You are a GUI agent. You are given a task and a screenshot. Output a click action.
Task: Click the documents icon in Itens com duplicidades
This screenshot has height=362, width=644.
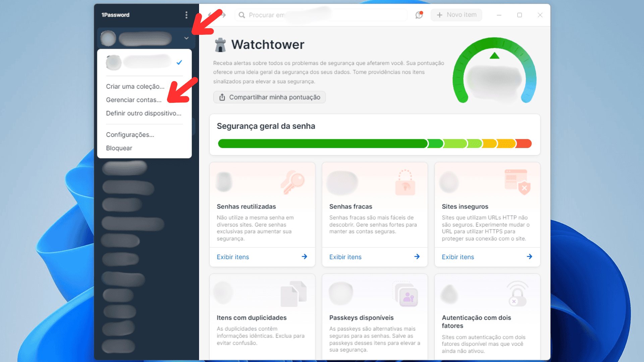pyautogui.click(x=293, y=294)
